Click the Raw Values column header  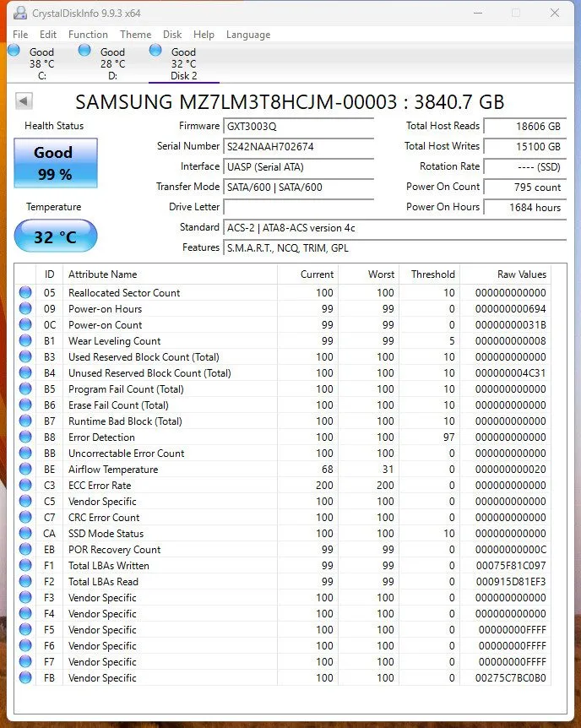(506, 274)
